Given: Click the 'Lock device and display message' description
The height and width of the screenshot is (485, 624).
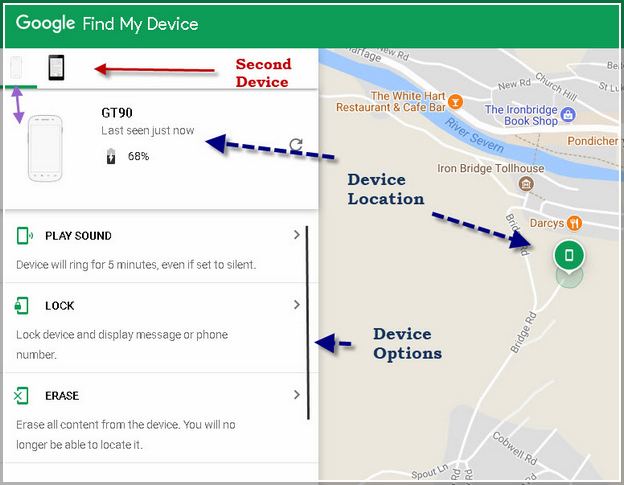Looking at the screenshot, I should [x=122, y=345].
